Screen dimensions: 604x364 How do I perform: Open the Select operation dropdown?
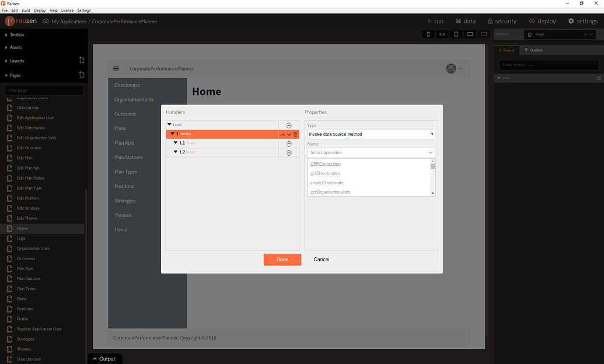click(371, 153)
